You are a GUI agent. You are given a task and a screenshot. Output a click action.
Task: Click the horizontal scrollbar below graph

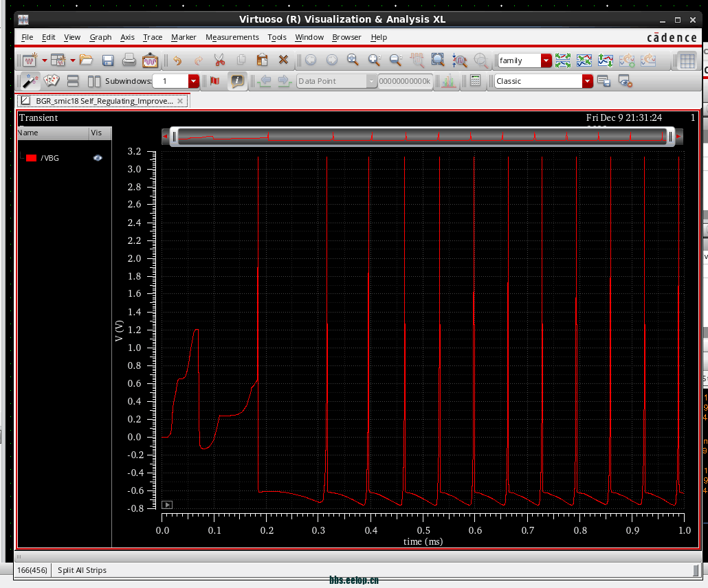click(x=357, y=556)
